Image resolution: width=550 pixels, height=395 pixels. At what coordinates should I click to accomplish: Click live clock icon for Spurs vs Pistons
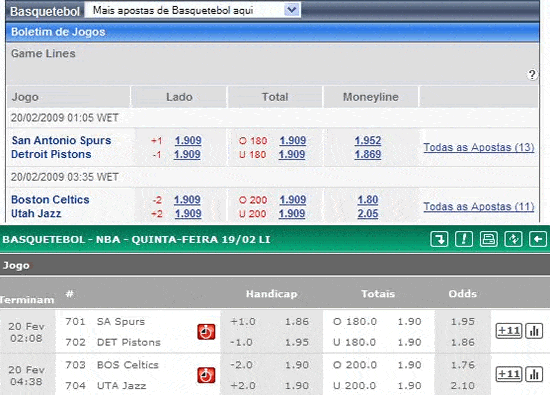206,332
